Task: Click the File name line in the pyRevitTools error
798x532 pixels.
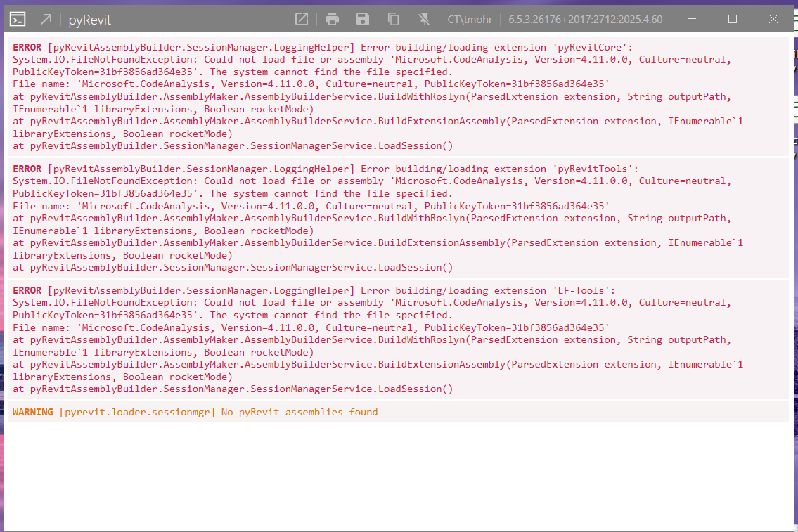Action: click(311, 206)
